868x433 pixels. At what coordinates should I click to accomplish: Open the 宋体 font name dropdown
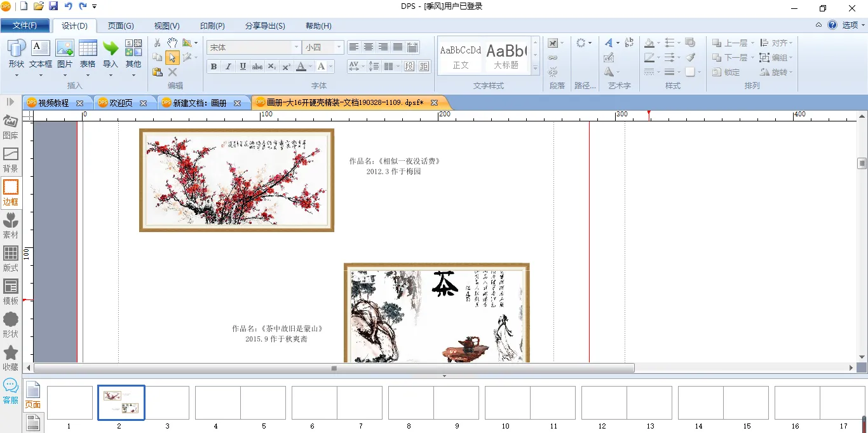coord(296,48)
